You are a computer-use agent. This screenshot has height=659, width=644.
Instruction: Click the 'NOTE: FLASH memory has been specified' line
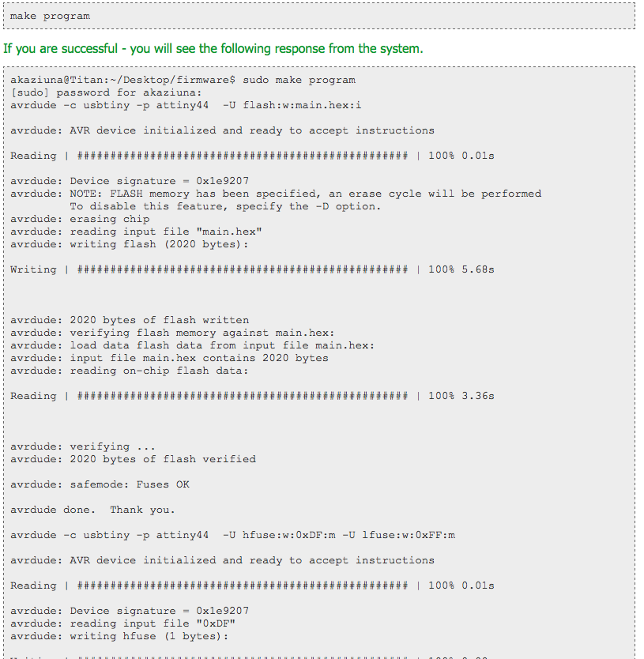(276, 194)
